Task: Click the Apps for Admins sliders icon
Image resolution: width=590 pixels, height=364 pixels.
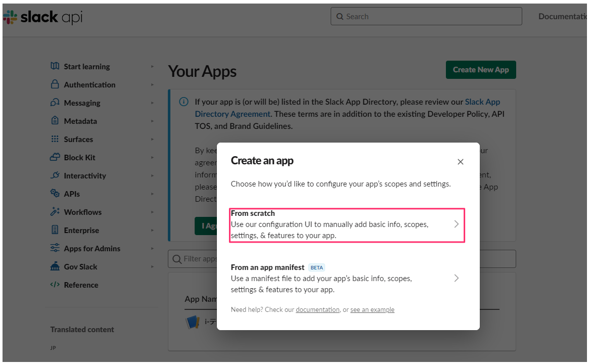Action: coord(55,248)
